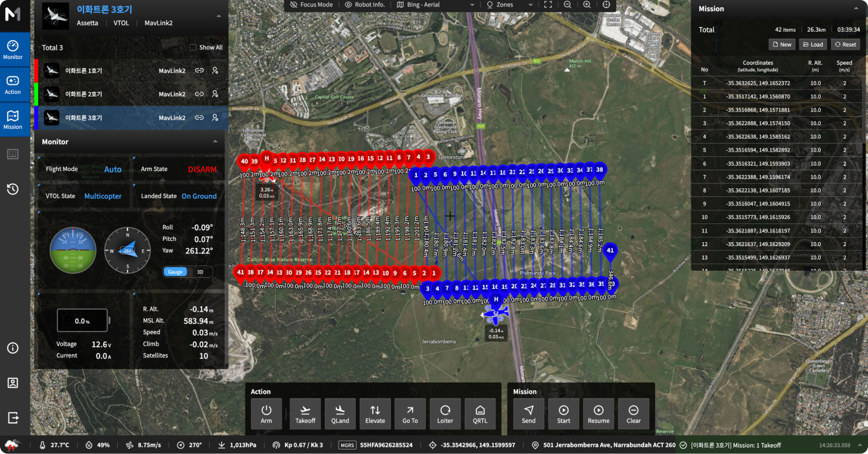Switch attitude view to 3D
Viewport: 868px width, 454px height.
(200, 272)
